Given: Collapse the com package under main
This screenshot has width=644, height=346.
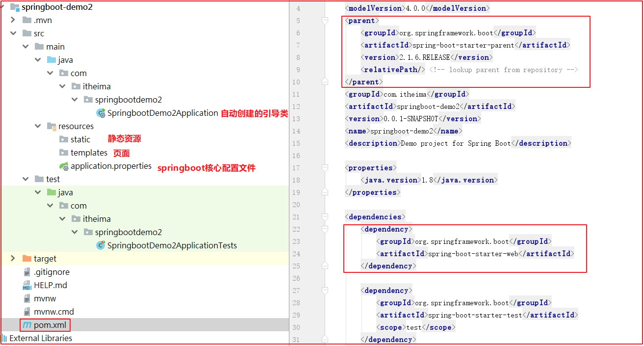Looking at the screenshot, I should pyautogui.click(x=50, y=73).
